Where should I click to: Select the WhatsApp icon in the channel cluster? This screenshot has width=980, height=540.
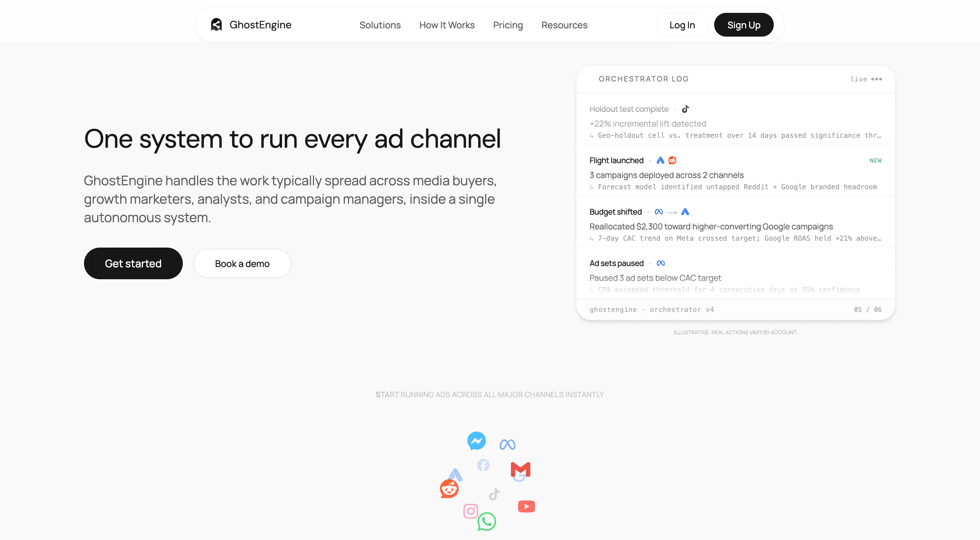click(487, 522)
